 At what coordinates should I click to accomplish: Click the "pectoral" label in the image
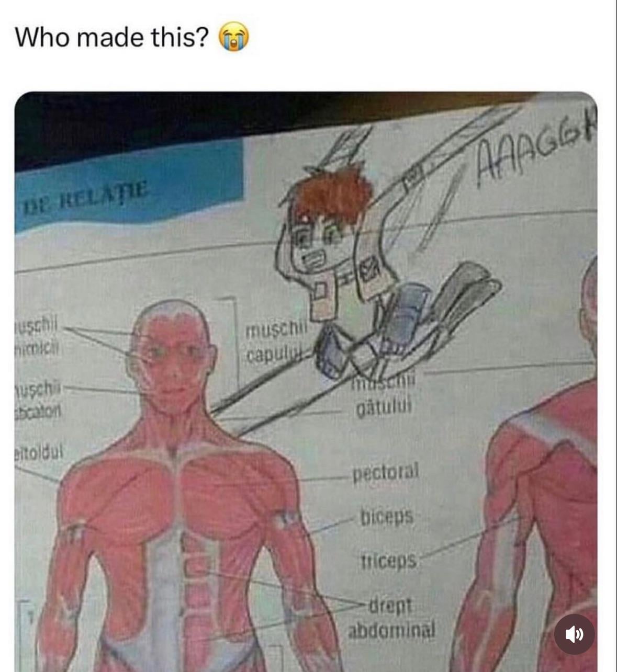(x=386, y=472)
